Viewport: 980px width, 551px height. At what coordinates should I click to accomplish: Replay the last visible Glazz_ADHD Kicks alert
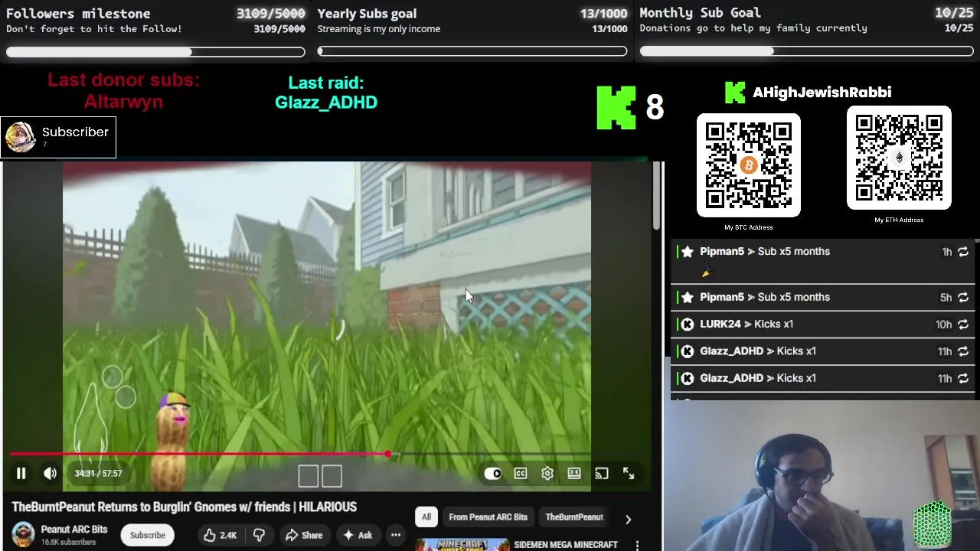[963, 378]
